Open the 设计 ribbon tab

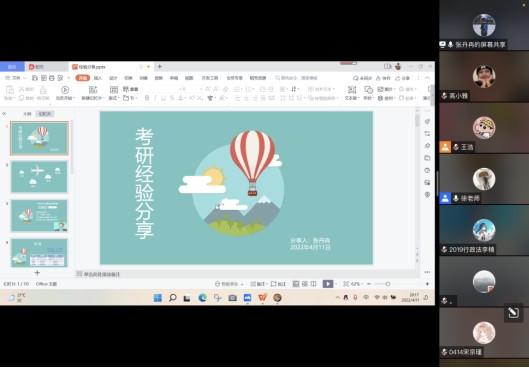(113, 78)
